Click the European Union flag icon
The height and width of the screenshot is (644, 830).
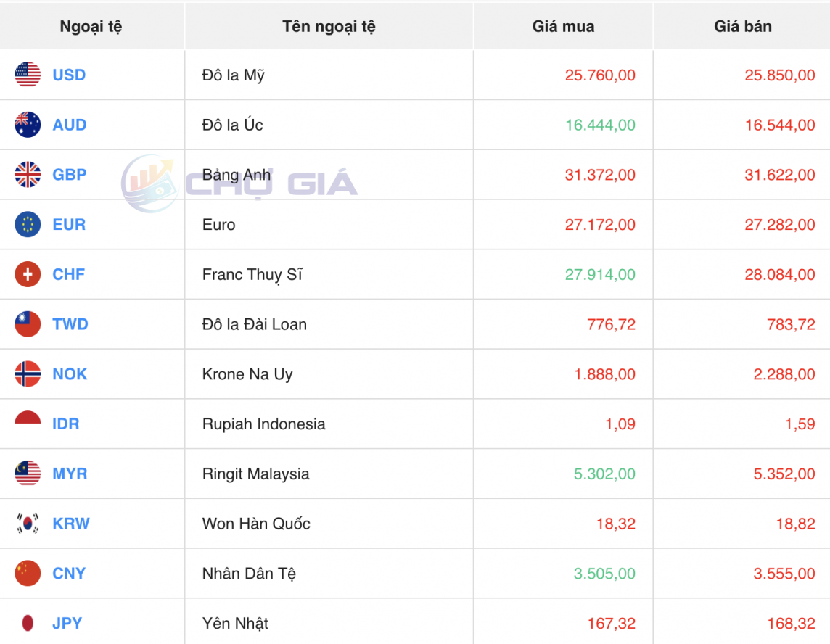click(28, 225)
